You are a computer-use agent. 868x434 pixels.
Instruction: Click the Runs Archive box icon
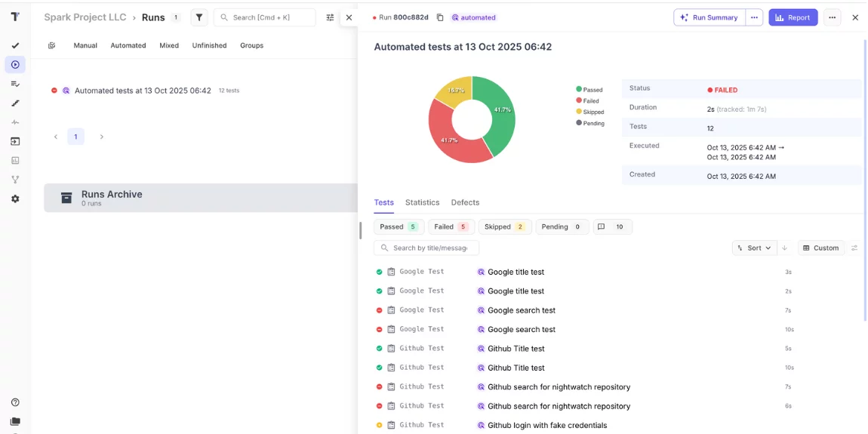(66, 198)
